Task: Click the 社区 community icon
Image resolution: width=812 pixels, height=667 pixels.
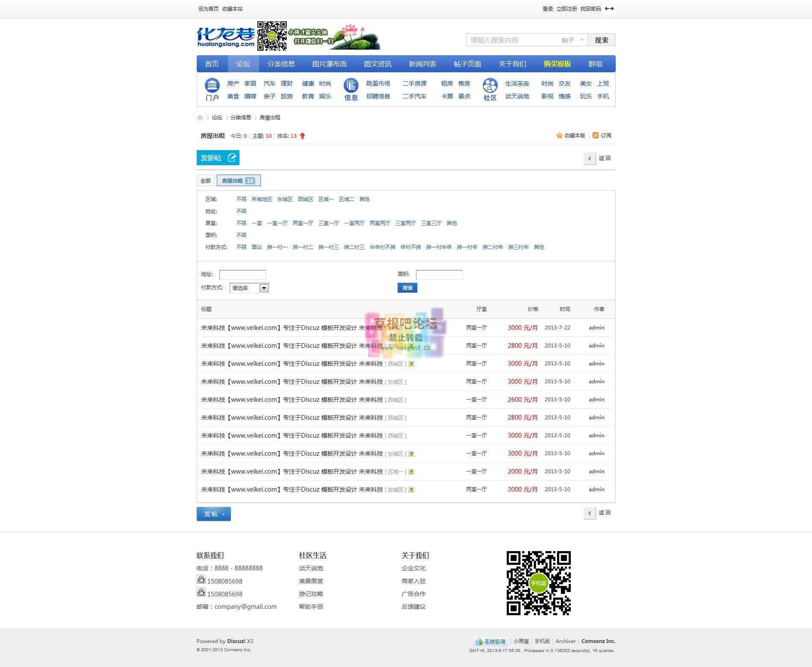Action: point(490,86)
